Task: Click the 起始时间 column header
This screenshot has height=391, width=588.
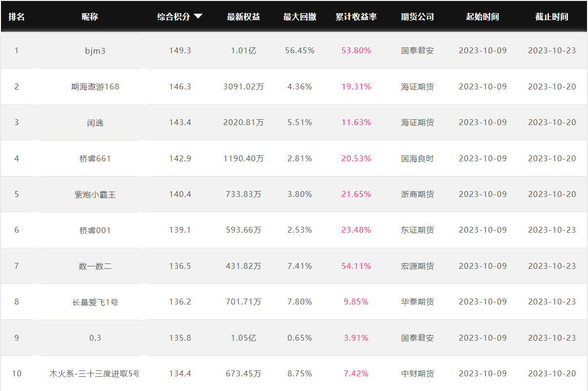Action: (x=483, y=17)
